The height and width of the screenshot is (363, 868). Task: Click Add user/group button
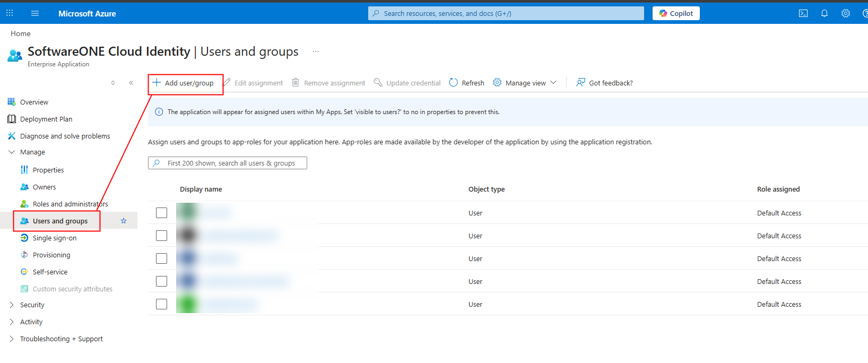[x=184, y=83]
